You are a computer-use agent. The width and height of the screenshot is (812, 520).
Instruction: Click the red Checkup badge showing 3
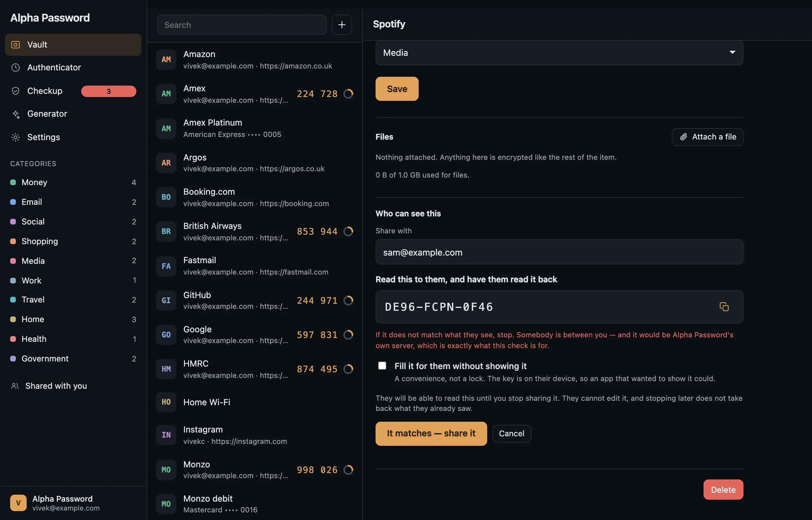[108, 91]
